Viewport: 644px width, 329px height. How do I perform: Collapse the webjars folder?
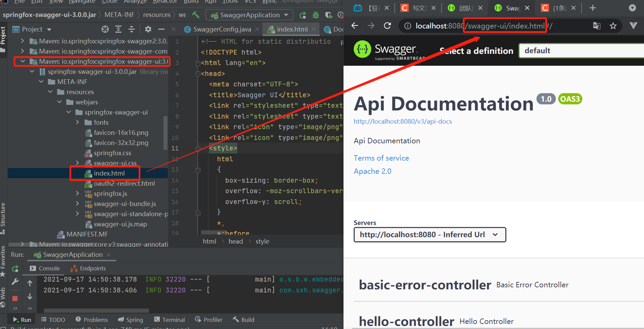point(59,102)
